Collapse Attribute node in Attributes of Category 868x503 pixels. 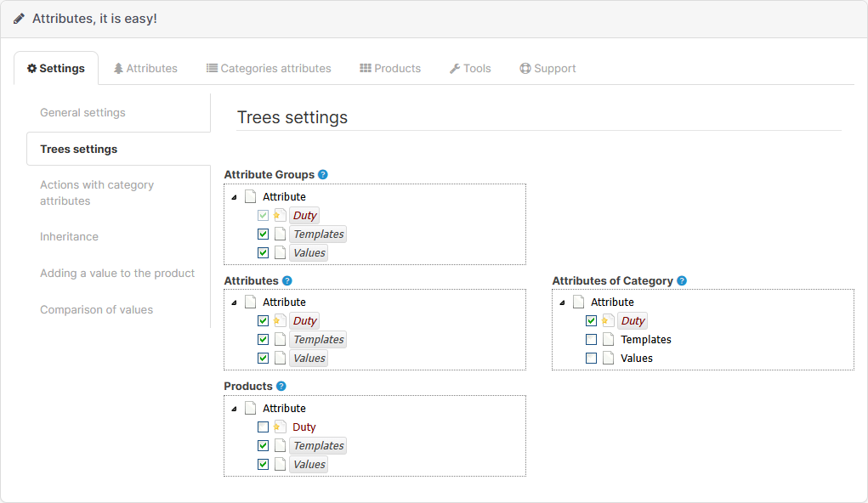point(562,302)
